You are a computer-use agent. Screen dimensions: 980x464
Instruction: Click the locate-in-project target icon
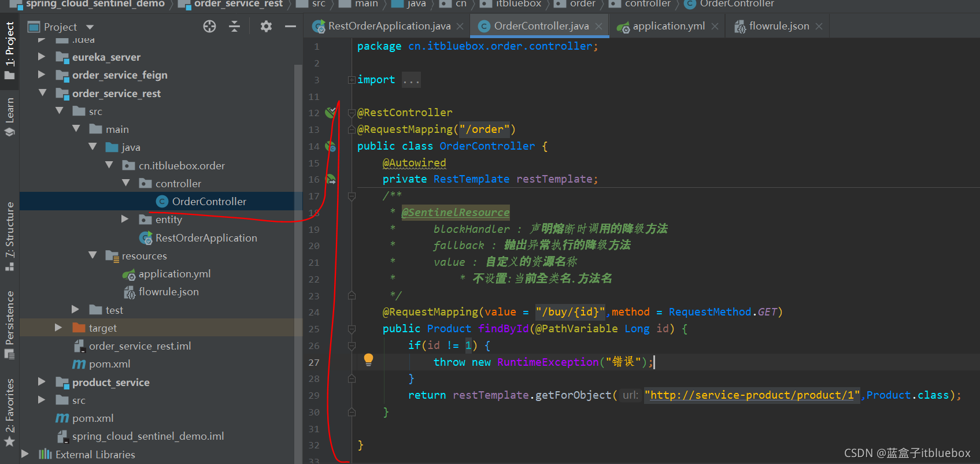coord(209,27)
